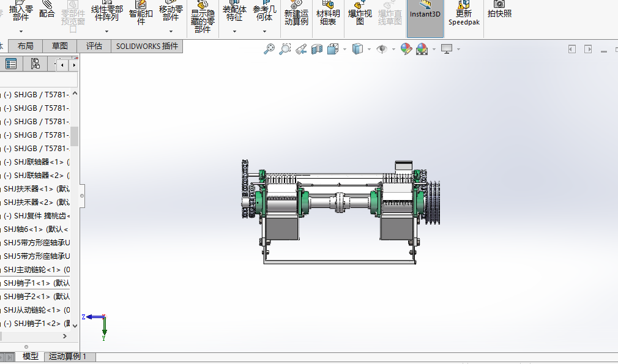Click View Settings monitor icon
Screen dimensions: 618x364
tap(447, 49)
